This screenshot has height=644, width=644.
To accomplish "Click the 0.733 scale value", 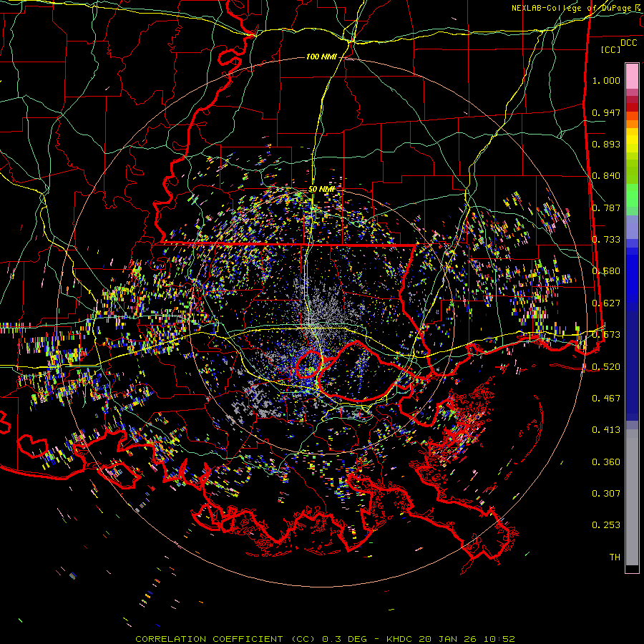I will pyautogui.click(x=606, y=240).
